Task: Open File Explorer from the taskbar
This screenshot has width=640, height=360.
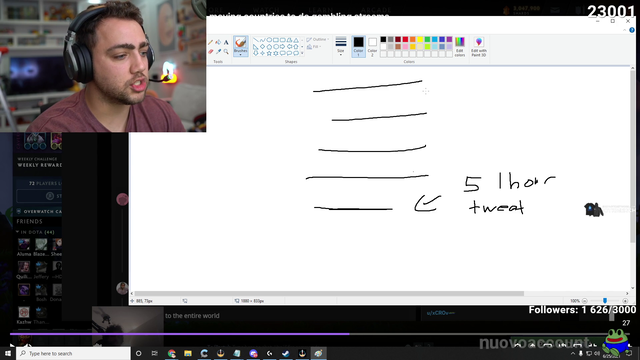Action: pyautogui.click(x=188, y=353)
